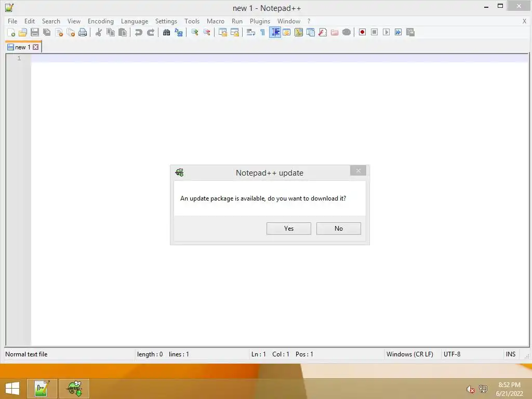This screenshot has height=399, width=532.
Task: Click the Close All toolbar icon
Action: point(71,32)
